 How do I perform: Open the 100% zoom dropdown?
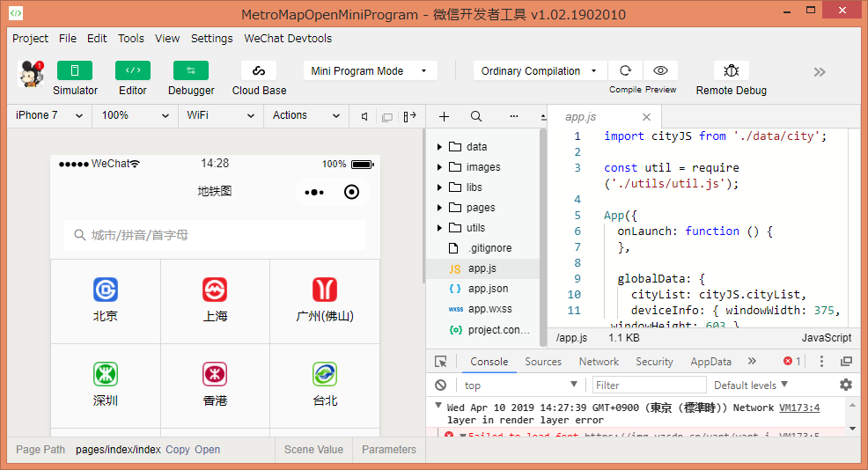(135, 115)
